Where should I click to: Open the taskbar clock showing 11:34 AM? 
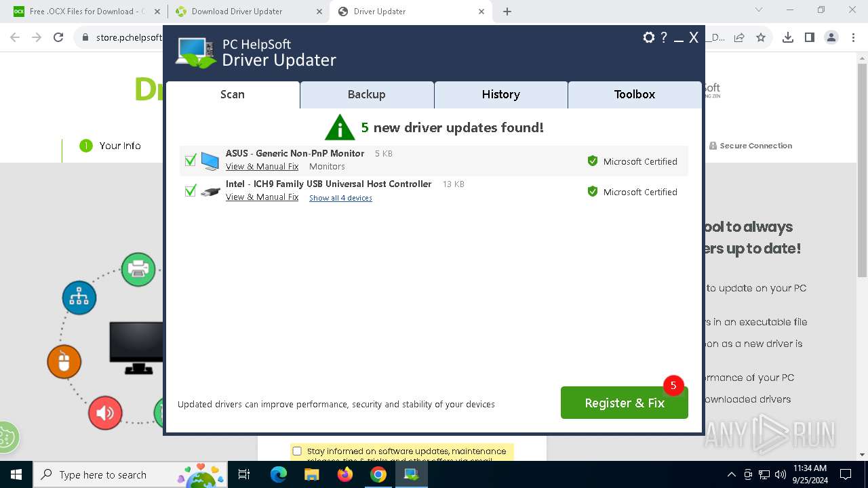click(810, 474)
